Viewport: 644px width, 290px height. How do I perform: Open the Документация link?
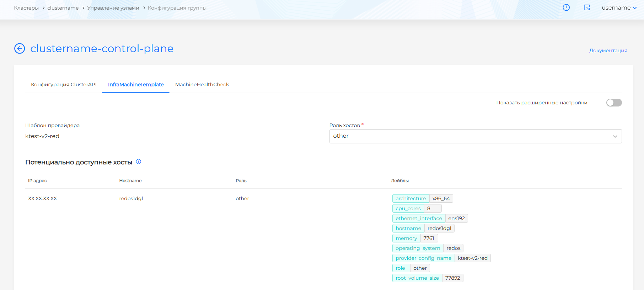[608, 50]
